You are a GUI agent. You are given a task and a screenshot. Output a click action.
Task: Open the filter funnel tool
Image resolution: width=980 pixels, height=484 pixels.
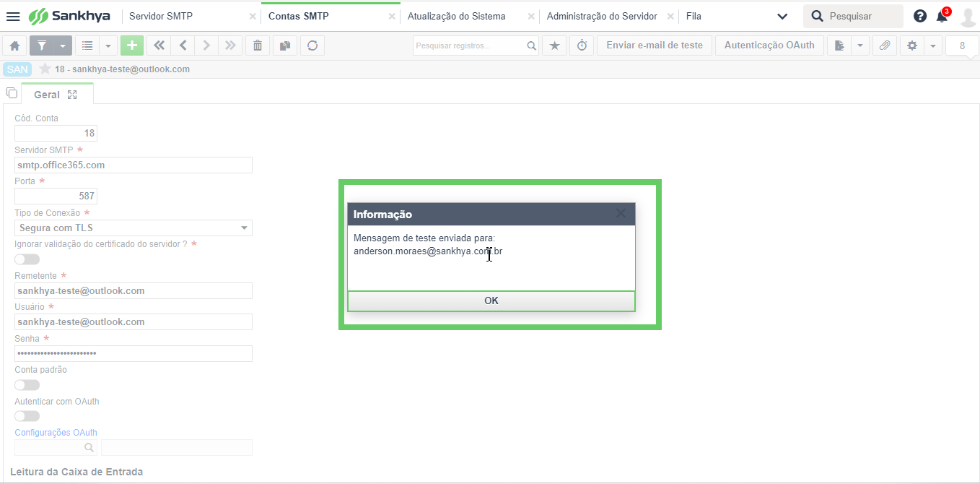pos(42,46)
